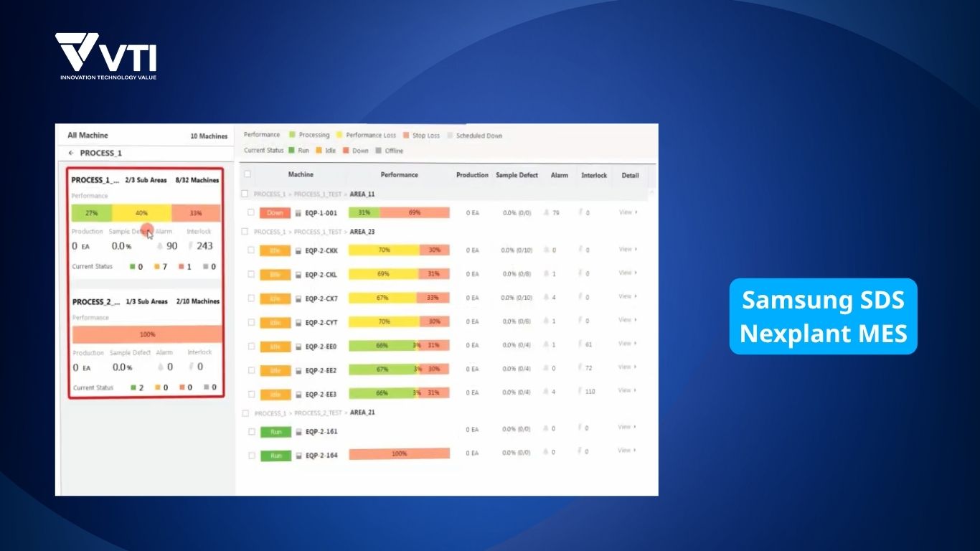Toggle the select-all checkbox in the table header

click(248, 174)
